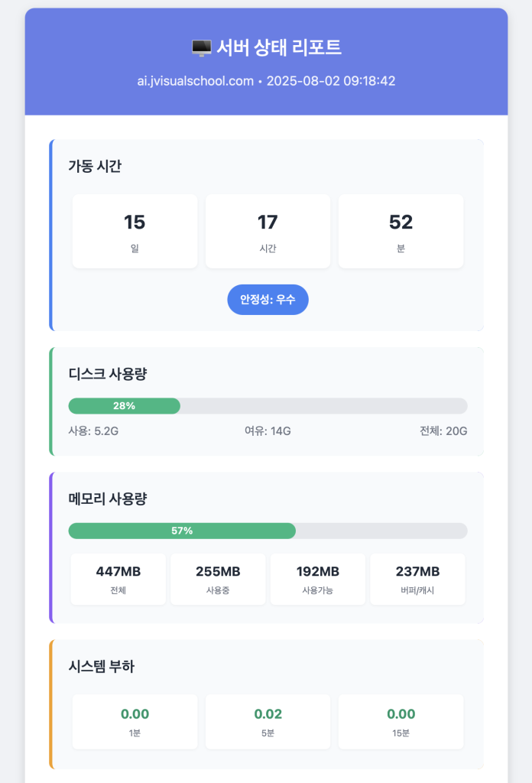Click the 0.02 5분 load card
This screenshot has height=783, width=532.
click(x=268, y=722)
